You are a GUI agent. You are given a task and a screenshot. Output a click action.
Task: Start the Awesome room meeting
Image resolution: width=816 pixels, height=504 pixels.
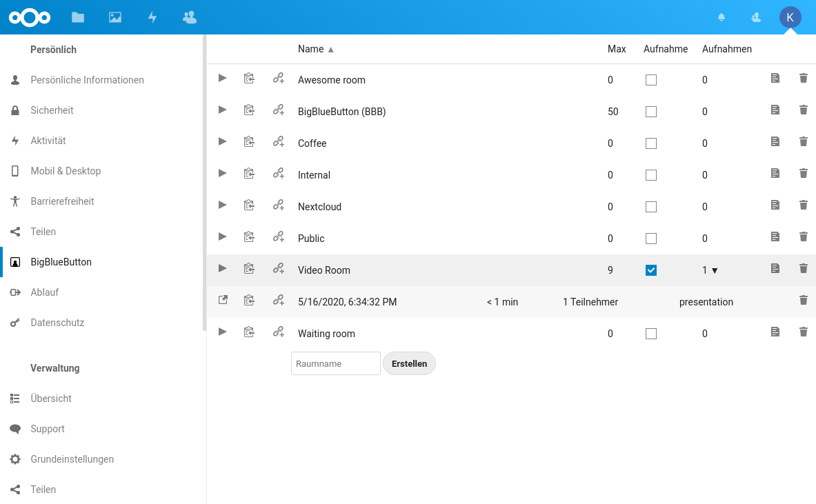click(222, 78)
